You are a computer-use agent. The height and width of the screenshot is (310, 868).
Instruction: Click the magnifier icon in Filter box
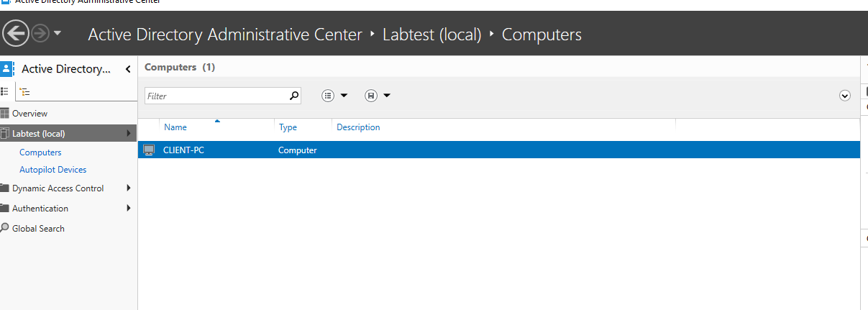pos(293,95)
